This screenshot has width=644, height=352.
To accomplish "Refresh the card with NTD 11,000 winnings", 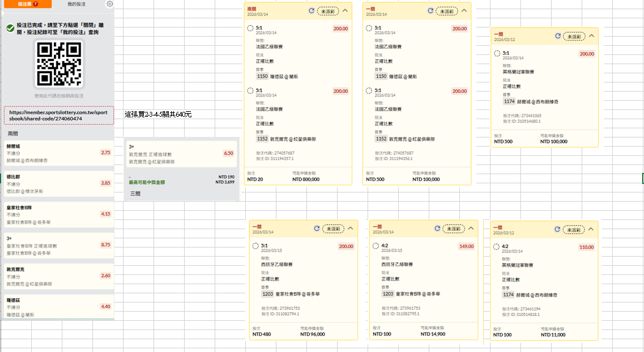I will pyautogui.click(x=557, y=229).
